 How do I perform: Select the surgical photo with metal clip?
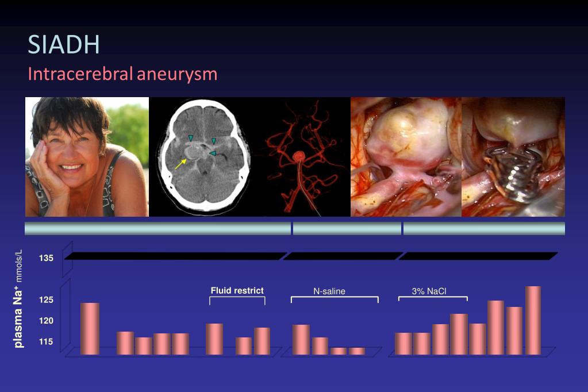click(x=513, y=157)
